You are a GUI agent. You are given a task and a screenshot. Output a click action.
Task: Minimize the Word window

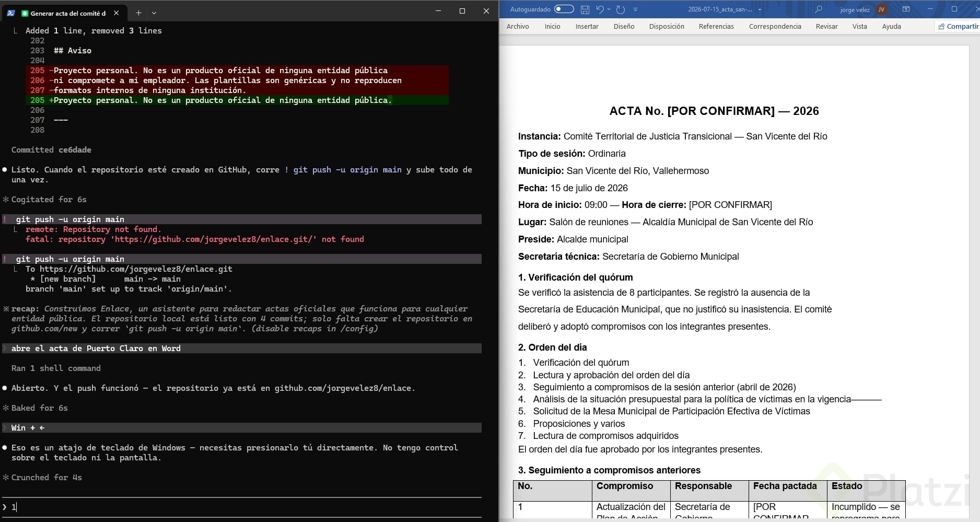(x=930, y=9)
